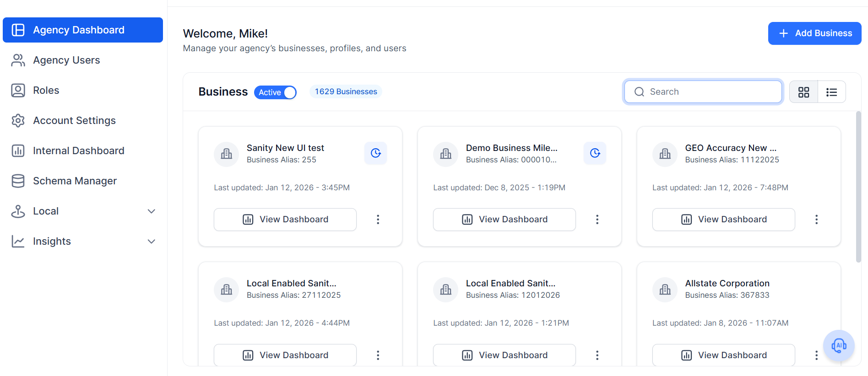Open more options for alias 27112025 card
This screenshot has width=868, height=376.
tap(378, 355)
